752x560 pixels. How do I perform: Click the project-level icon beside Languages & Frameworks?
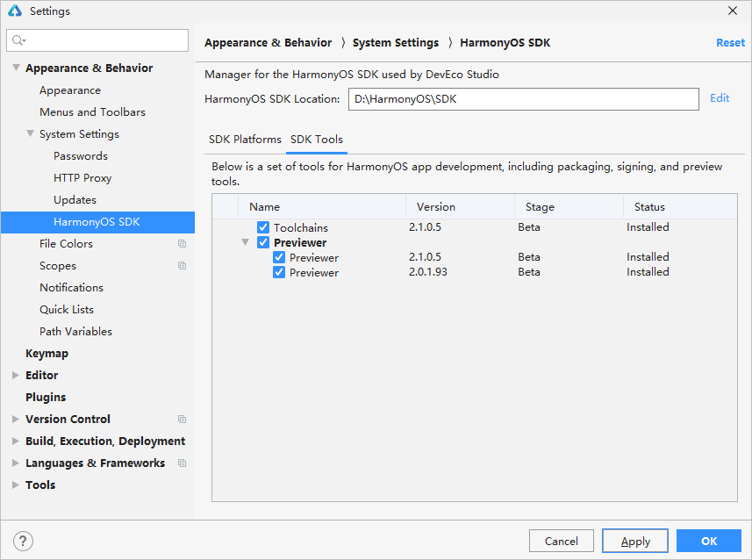pos(182,463)
